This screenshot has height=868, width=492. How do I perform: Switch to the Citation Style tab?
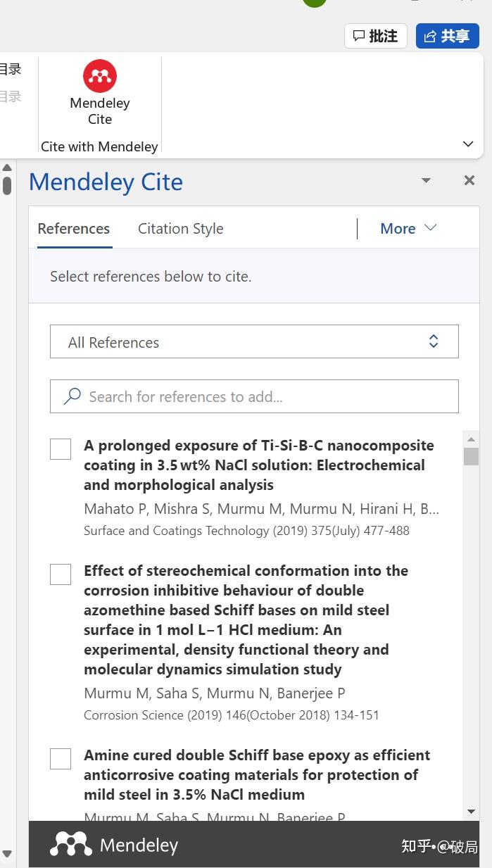click(x=180, y=228)
